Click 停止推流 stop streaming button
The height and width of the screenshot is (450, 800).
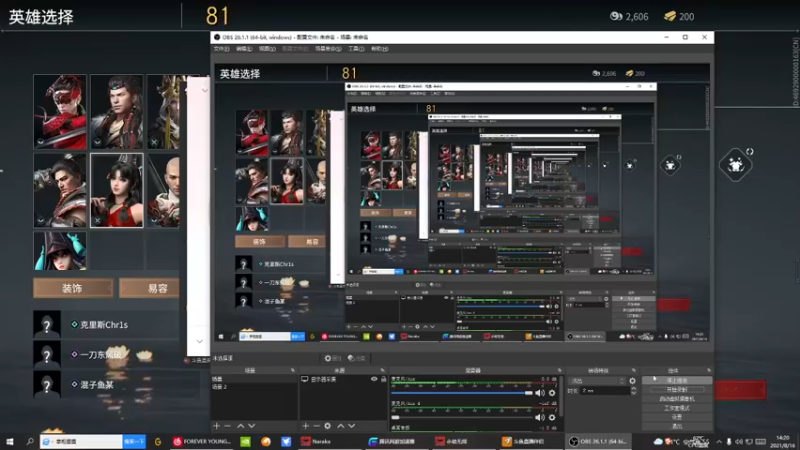coord(677,381)
